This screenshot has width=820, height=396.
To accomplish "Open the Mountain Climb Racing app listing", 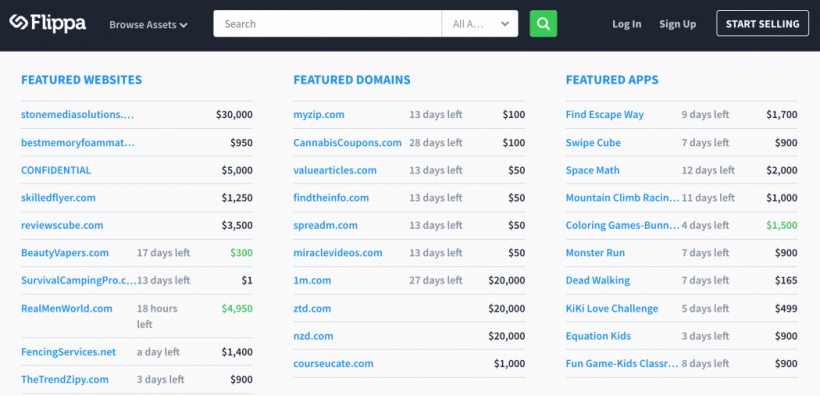I will point(623,198).
